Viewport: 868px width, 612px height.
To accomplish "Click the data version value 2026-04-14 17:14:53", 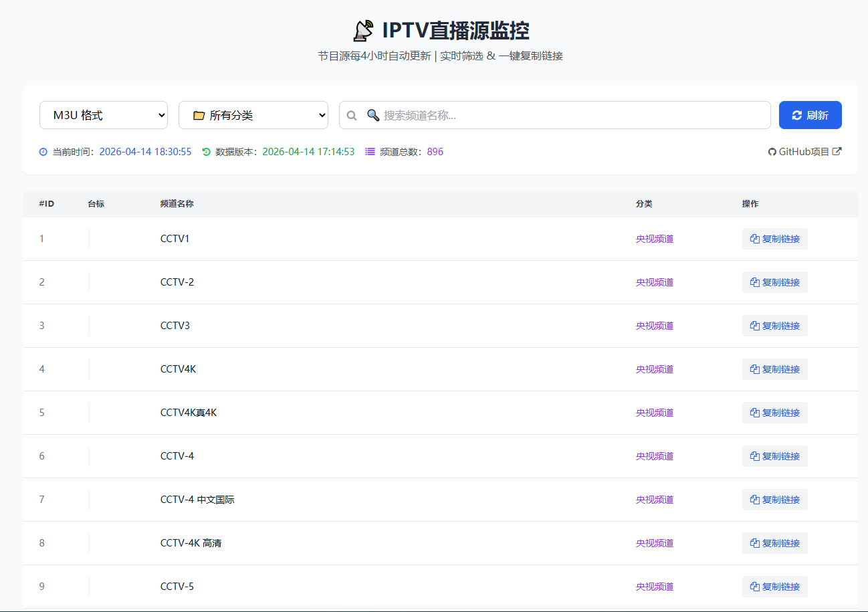I will pyautogui.click(x=308, y=152).
